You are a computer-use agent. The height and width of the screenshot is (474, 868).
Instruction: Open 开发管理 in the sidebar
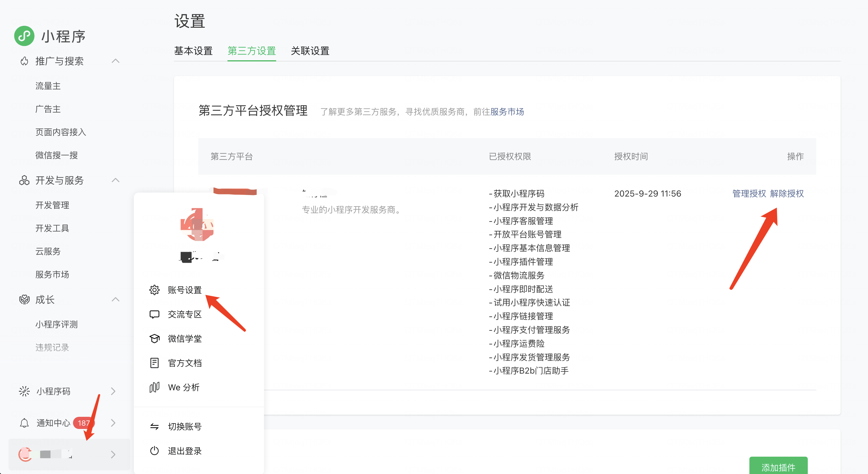(x=52, y=205)
